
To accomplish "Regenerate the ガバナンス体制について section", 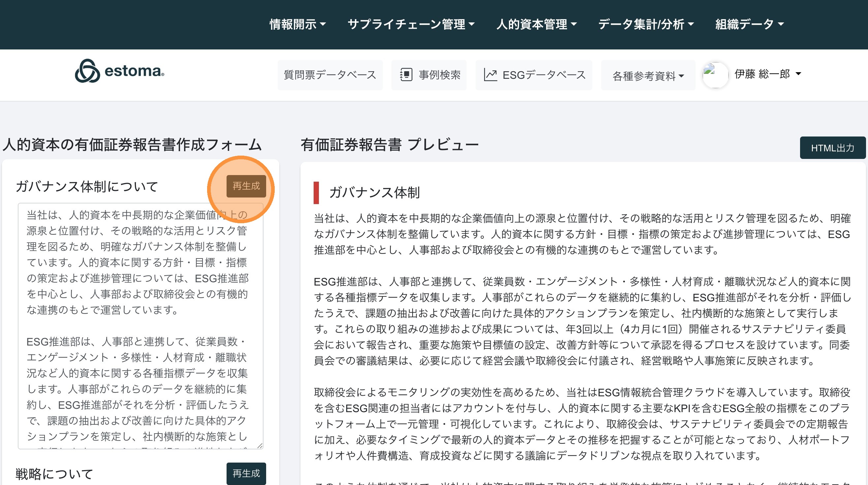I will point(246,186).
